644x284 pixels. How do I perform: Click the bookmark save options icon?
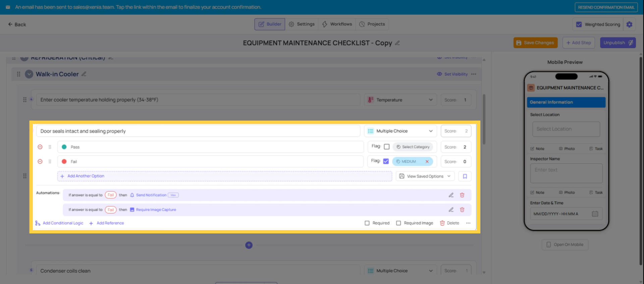[x=465, y=176]
